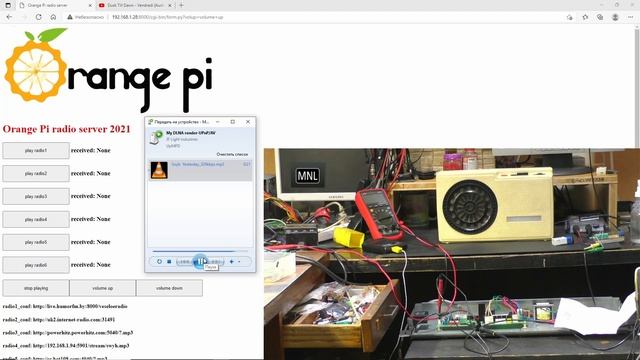Image resolution: width=640 pixels, height=360 pixels.
Task: Click the page vertical scrollbar
Action: coord(638,192)
